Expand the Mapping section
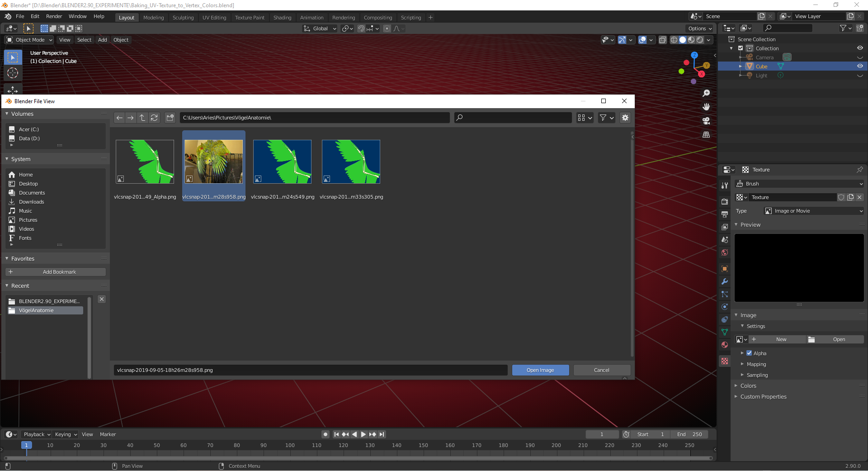The width and height of the screenshot is (868, 471). point(758,364)
